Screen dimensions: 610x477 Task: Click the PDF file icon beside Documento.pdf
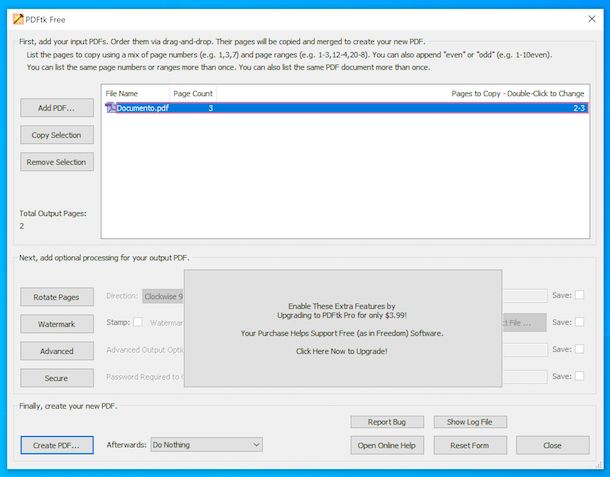click(110, 108)
